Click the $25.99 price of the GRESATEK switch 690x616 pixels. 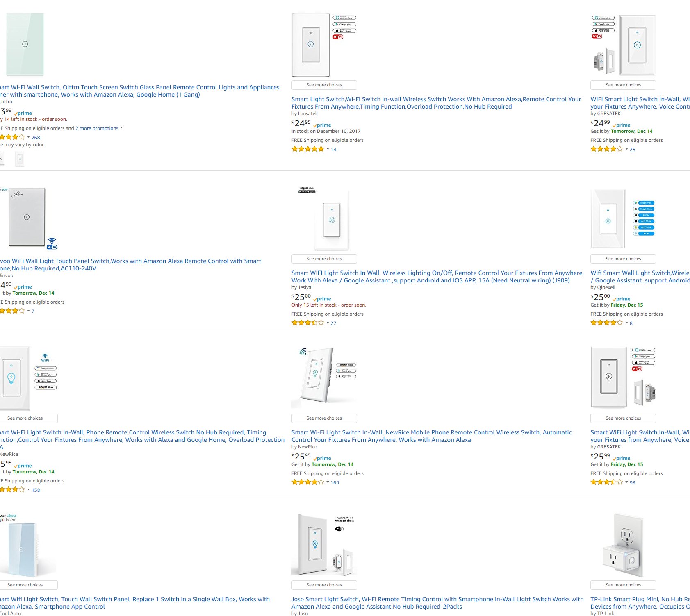[600, 456]
